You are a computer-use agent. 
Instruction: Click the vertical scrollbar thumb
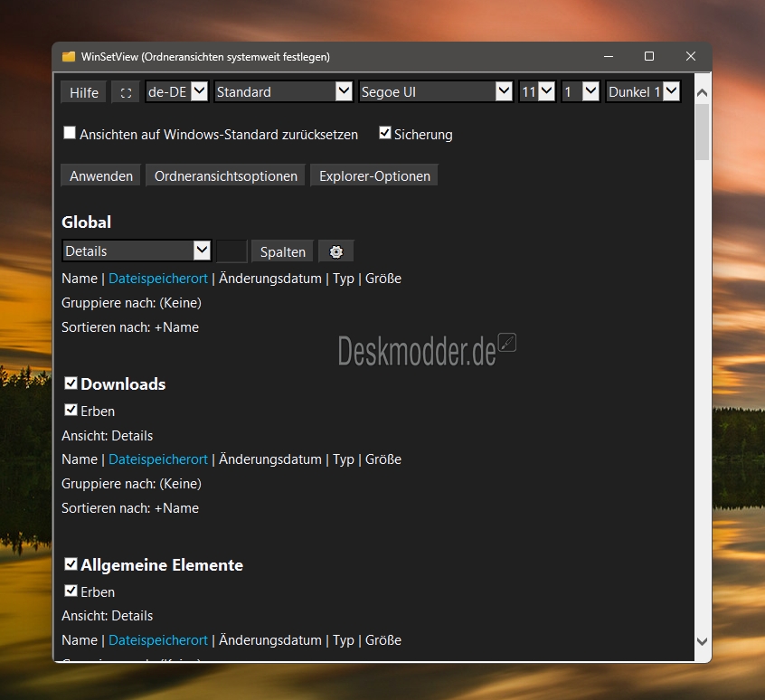pos(702,132)
